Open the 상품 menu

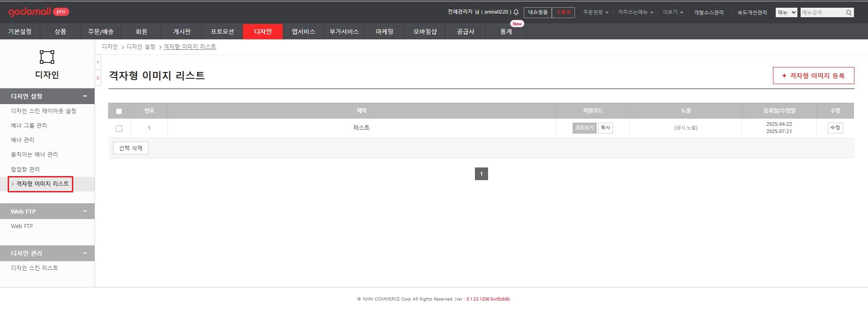point(60,32)
